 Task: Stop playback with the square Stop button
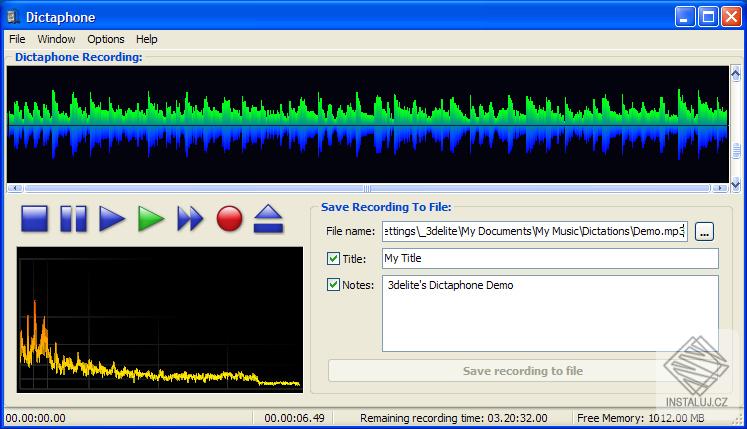(x=34, y=219)
